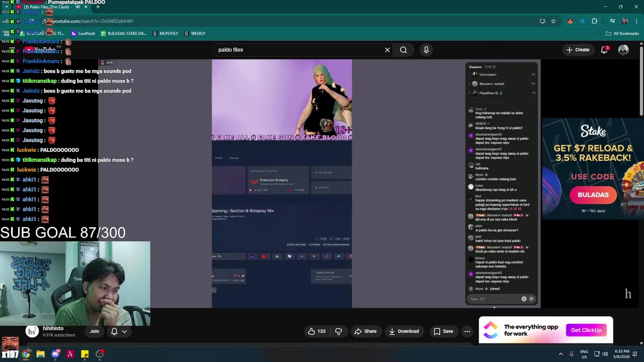644x362 pixels.
Task: Expand the tab search chevron
Action: tap(7, 7)
